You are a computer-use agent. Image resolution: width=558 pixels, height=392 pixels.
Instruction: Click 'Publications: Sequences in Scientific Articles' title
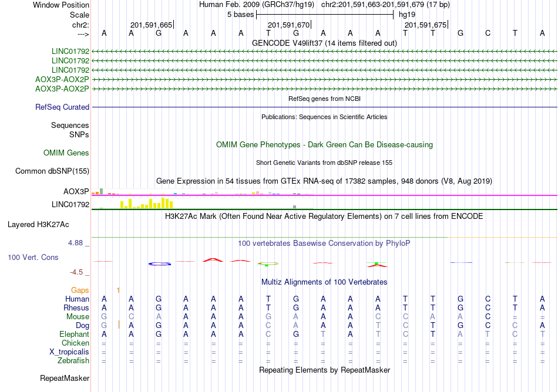pos(324,117)
